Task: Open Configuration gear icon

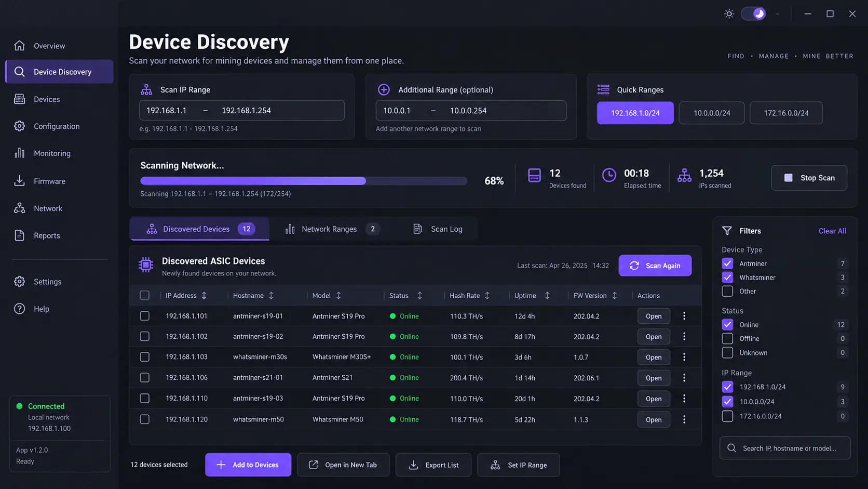Action: pyautogui.click(x=20, y=126)
